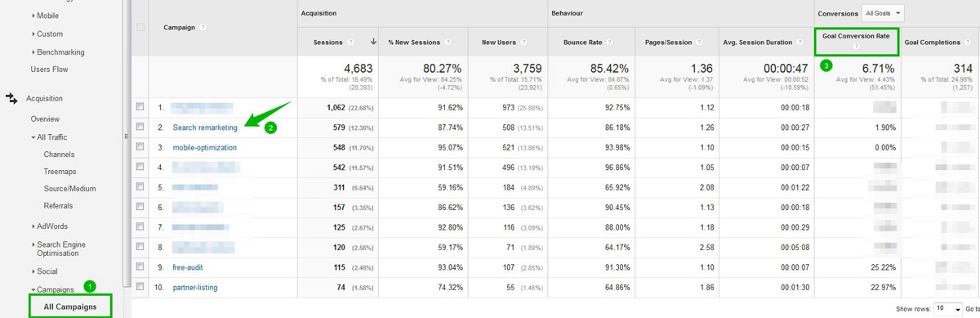Select the mobile-optimization row checkbox
The image size is (980, 318).
[141, 147]
